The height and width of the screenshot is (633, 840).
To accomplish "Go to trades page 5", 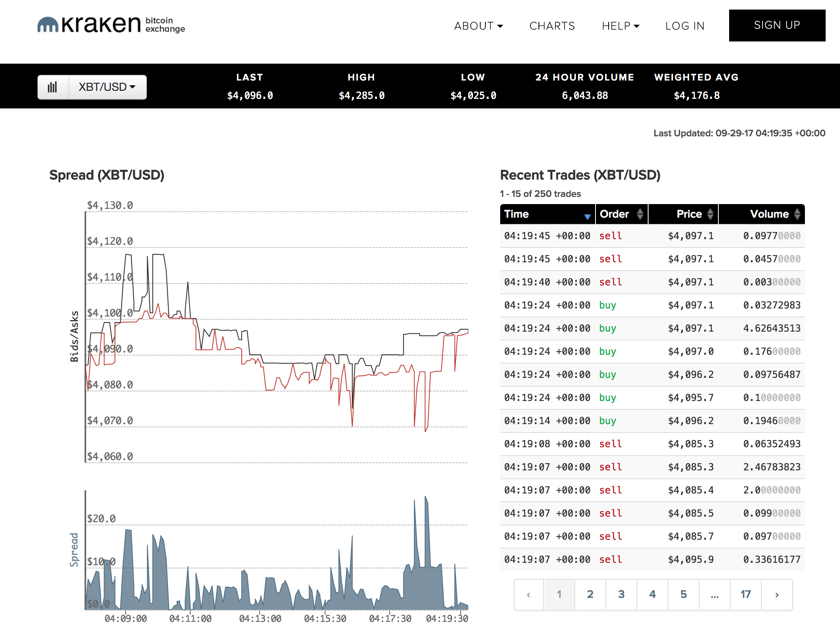I will [684, 595].
